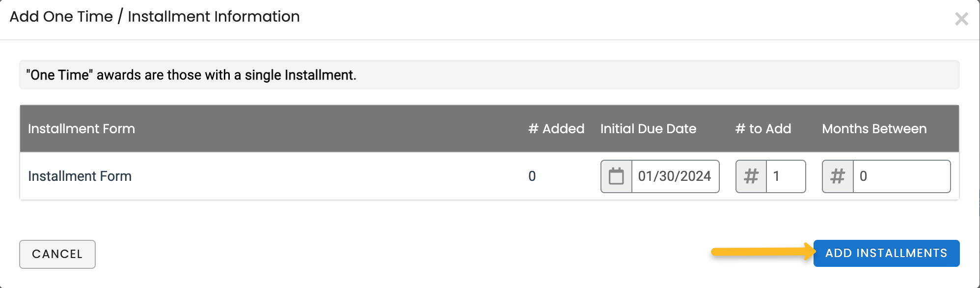
Task: Click the blue ADD INSTALLMENTS button
Action: 886,253
